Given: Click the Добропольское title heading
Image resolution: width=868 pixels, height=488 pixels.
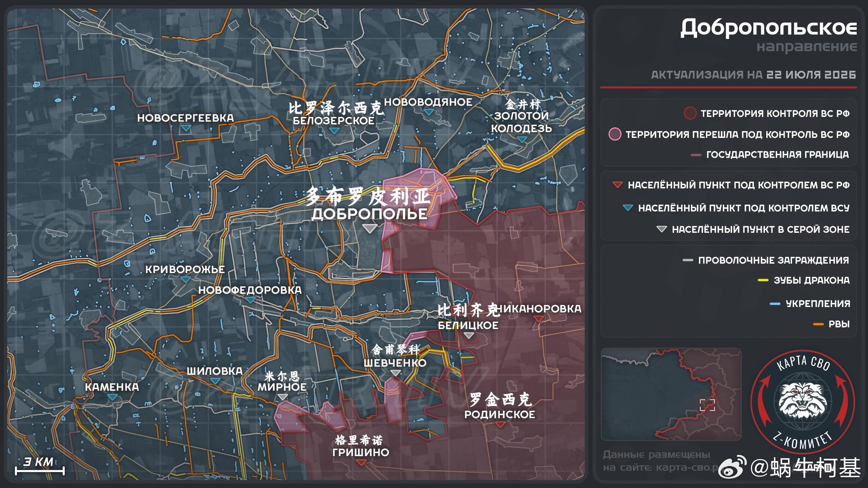Looking at the screenshot, I should point(768,28).
